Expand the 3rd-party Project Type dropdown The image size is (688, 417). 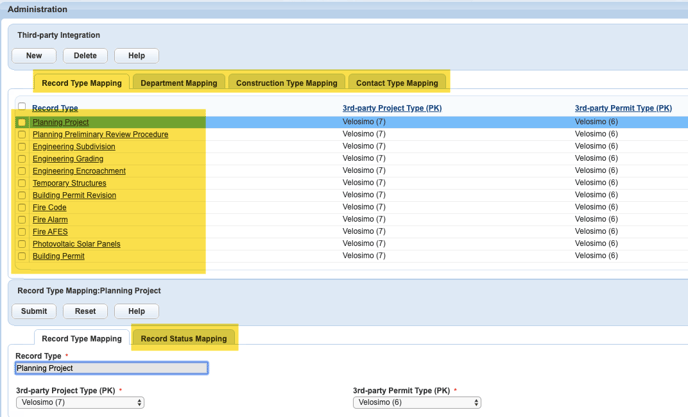pyautogui.click(x=80, y=403)
